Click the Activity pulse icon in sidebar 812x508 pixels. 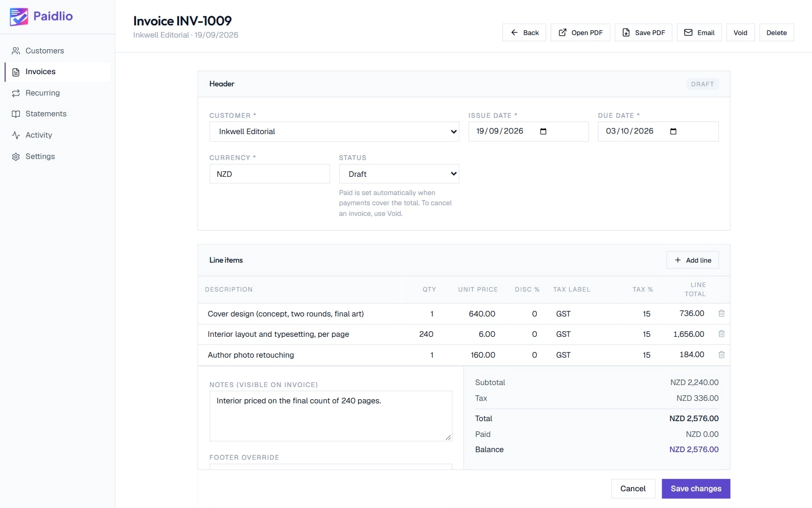16,135
